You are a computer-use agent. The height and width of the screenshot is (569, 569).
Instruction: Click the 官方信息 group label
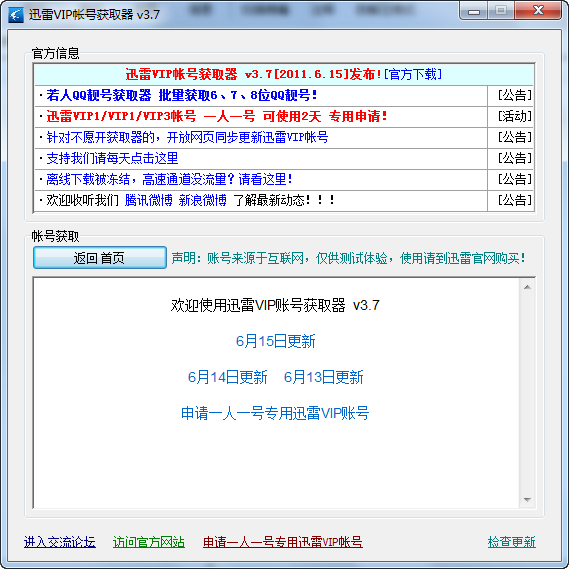pos(55,53)
